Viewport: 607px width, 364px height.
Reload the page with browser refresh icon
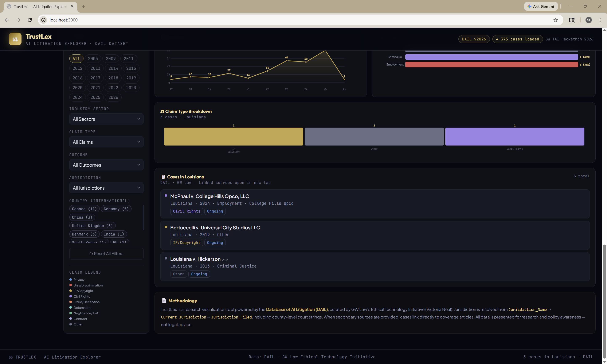pos(30,20)
